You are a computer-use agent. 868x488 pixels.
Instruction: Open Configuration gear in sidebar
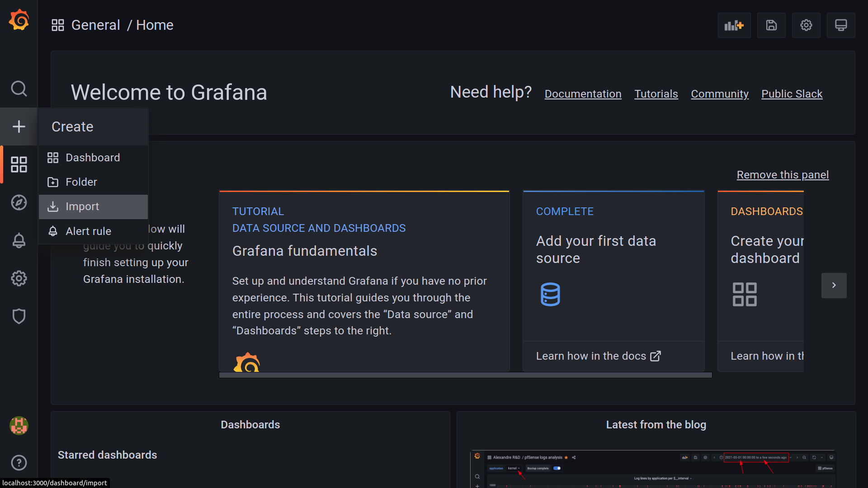pos(19,278)
